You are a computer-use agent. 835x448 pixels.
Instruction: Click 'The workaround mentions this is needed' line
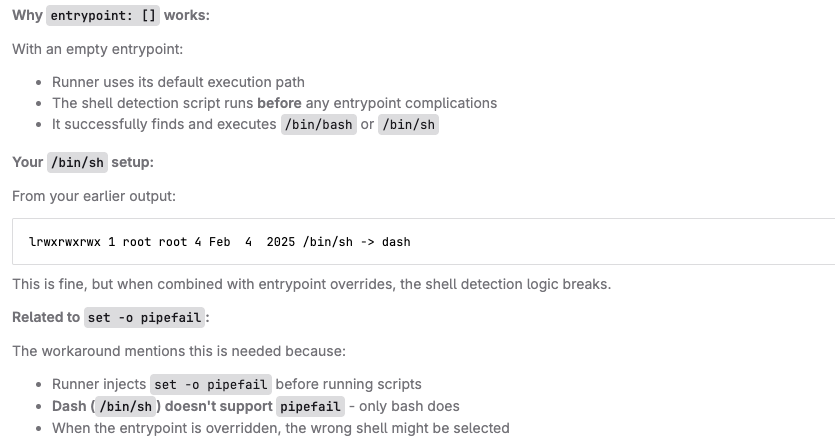click(179, 351)
